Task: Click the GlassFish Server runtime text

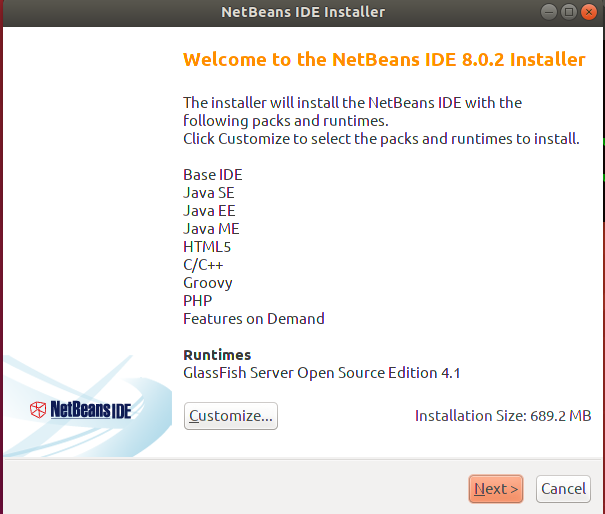Action: [x=322, y=373]
